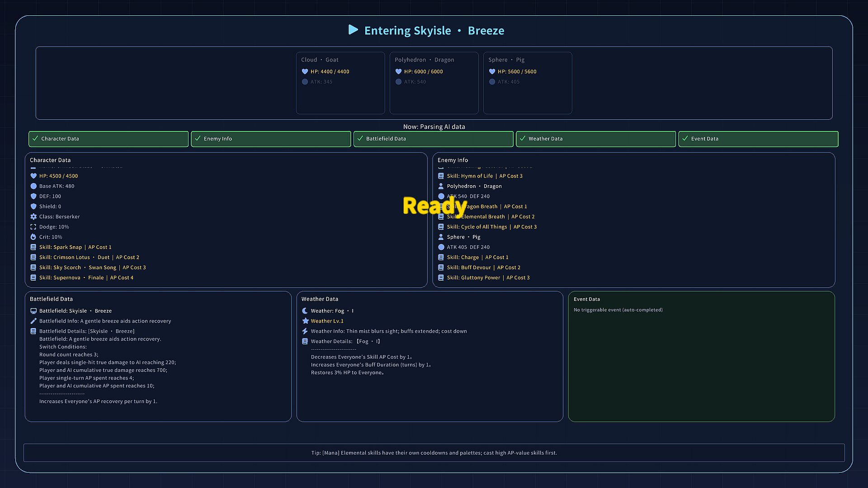The height and width of the screenshot is (488, 868).
Task: Click the book icon beside Skill: Supernova Finale
Action: point(33,277)
